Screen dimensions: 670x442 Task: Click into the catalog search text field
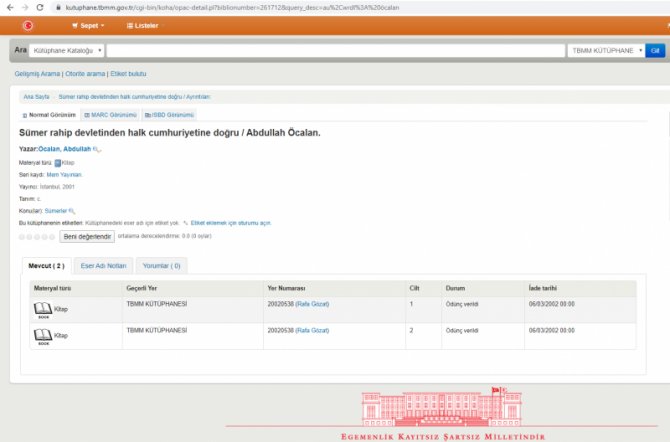(x=335, y=50)
